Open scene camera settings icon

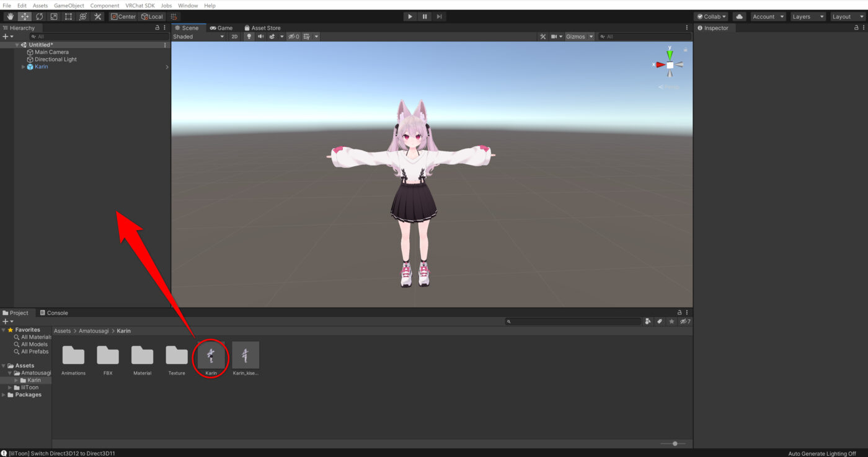554,37
